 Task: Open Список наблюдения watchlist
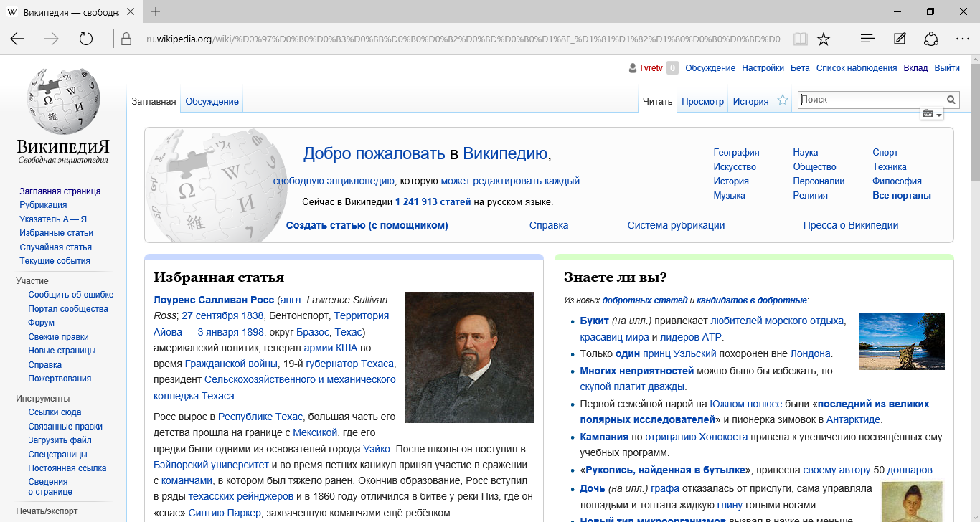tap(857, 68)
